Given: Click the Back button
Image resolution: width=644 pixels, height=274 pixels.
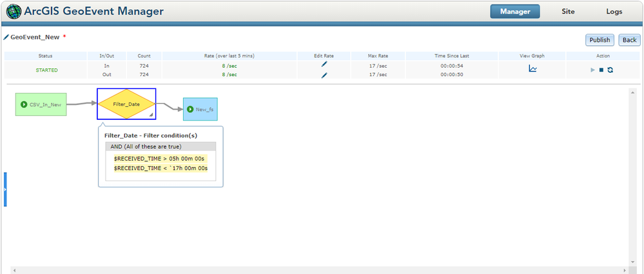Looking at the screenshot, I should [x=629, y=40].
